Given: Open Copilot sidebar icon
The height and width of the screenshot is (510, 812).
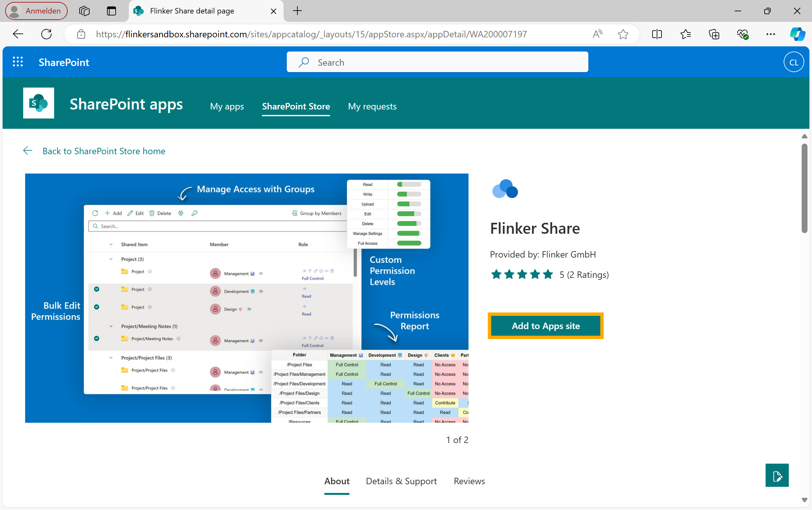Looking at the screenshot, I should (797, 34).
